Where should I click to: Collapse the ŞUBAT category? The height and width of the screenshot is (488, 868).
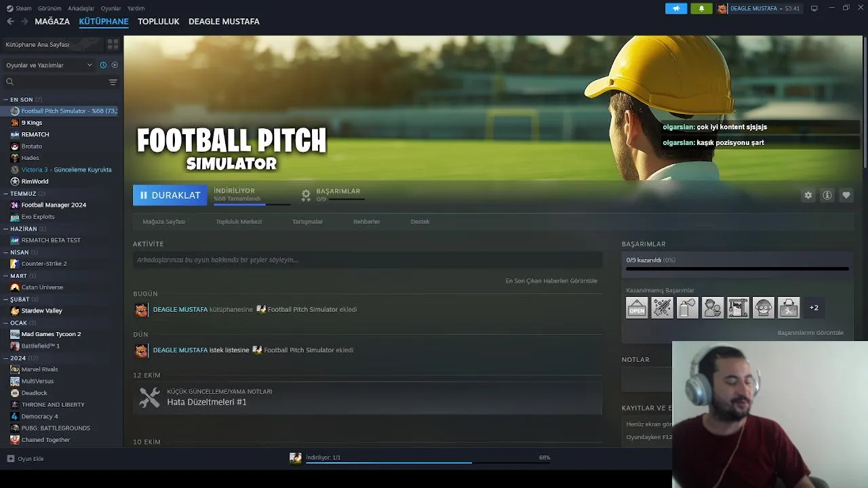5,300
